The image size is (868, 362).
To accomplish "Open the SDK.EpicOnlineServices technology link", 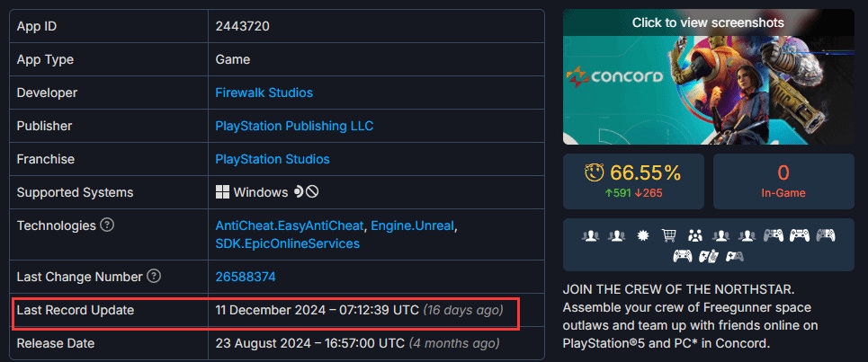I will point(287,243).
